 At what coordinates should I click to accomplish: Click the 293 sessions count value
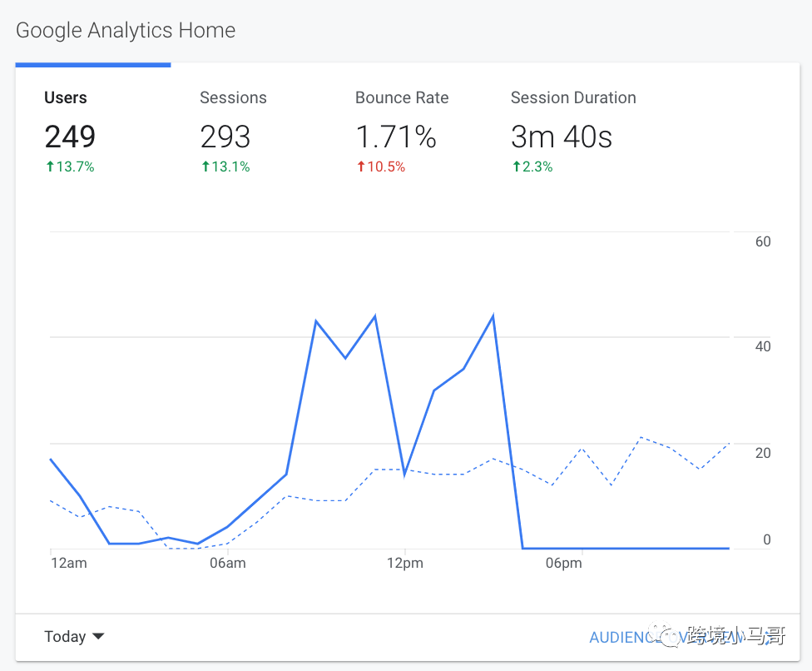coord(225,137)
